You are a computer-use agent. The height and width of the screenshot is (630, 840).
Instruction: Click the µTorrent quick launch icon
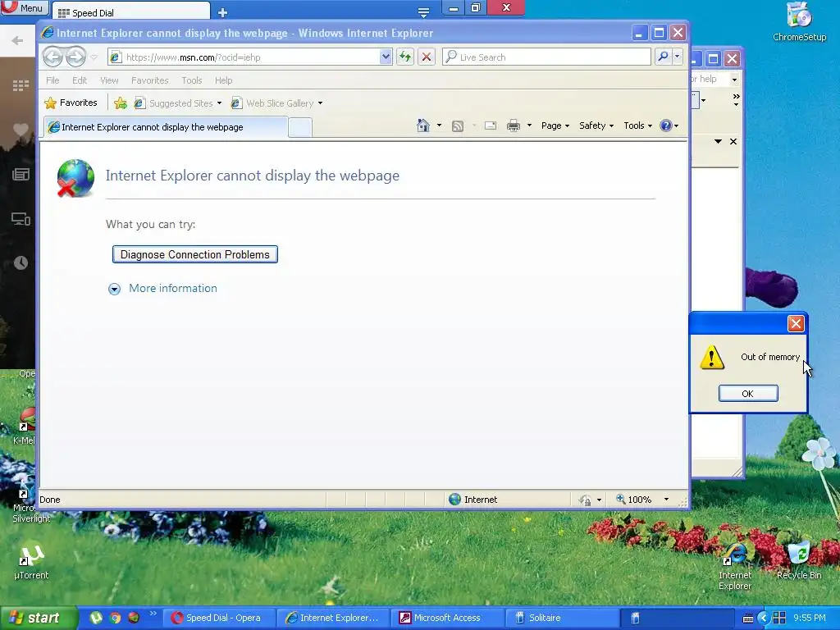97,618
